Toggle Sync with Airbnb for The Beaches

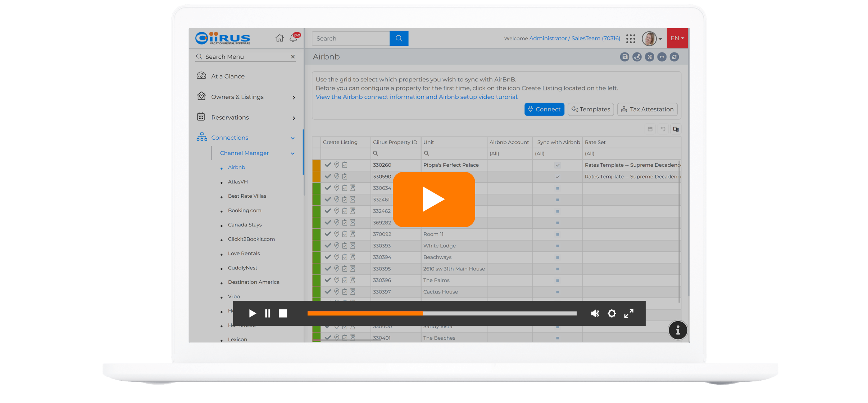[x=558, y=338]
